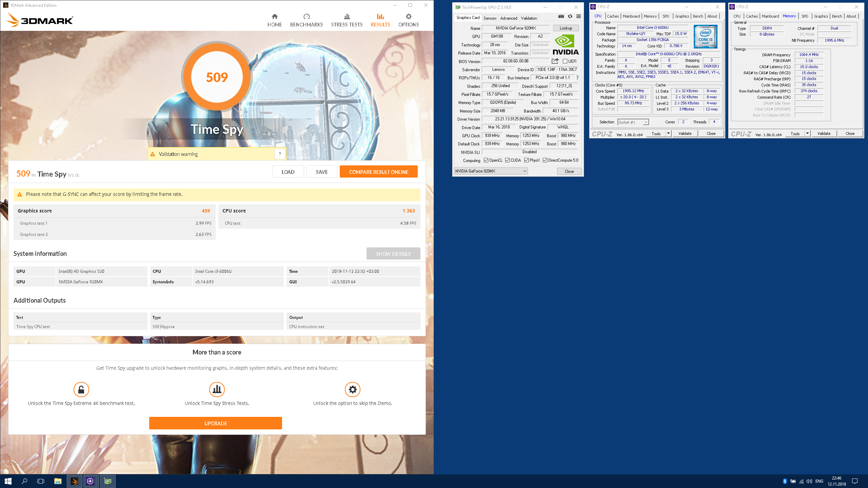
Task: Open the RESULTS section in 3DMark
Action: tap(380, 20)
